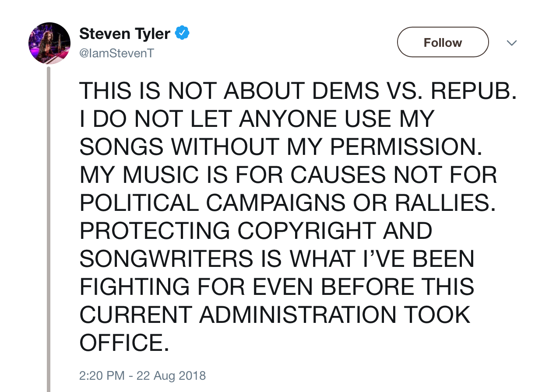Click the line "SONGS WITHOUT MY PERMISSION."
The width and height of the screenshot is (549, 392).
(280, 147)
